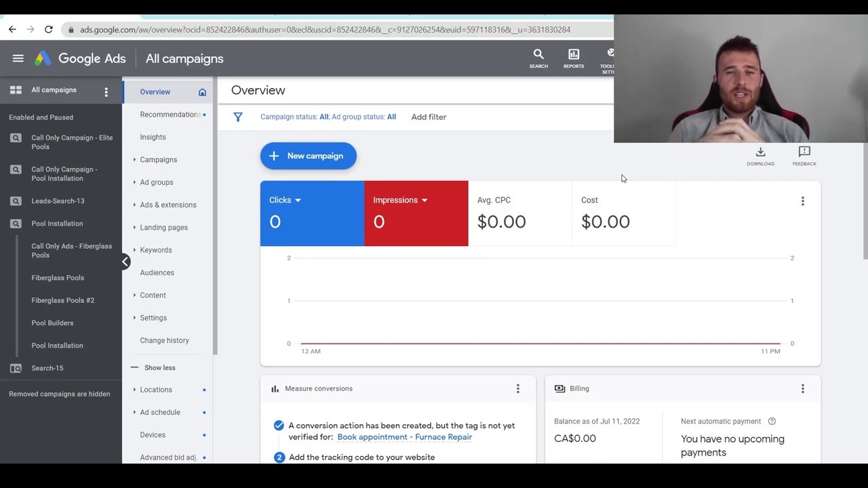Reload the page with the refresh icon
Screen dimensions: 868x488
pyautogui.click(x=49, y=29)
